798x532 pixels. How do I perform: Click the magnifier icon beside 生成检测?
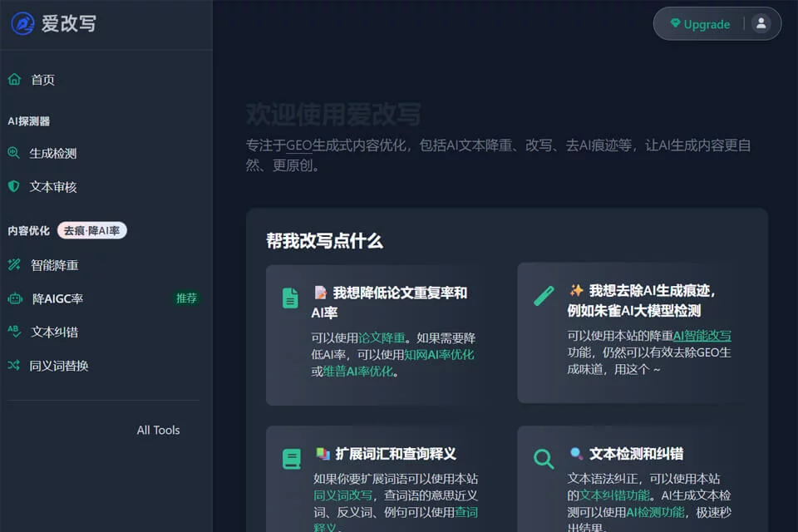click(14, 153)
